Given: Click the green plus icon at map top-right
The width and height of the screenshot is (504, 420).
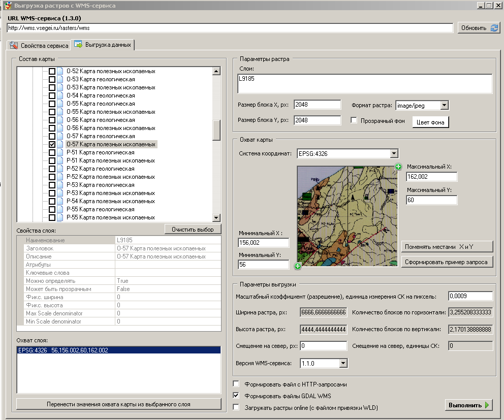Looking at the screenshot, I should pyautogui.click(x=398, y=167).
